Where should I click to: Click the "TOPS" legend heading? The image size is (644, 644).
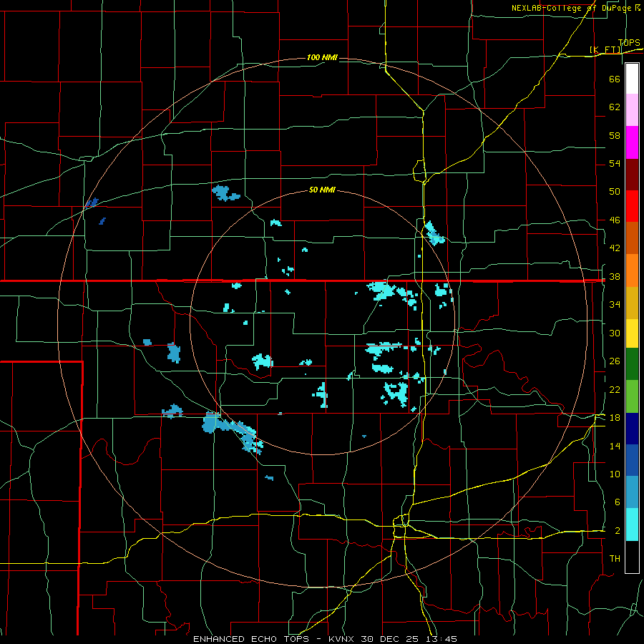(629, 43)
